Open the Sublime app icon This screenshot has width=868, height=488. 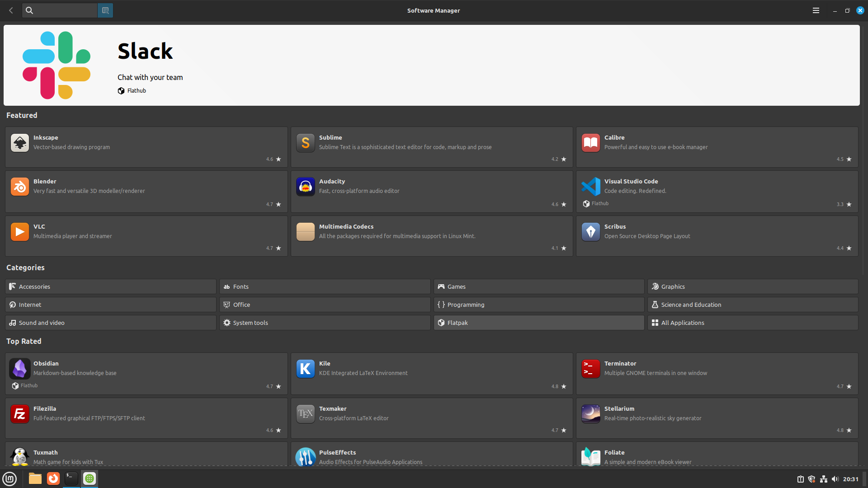coord(306,143)
